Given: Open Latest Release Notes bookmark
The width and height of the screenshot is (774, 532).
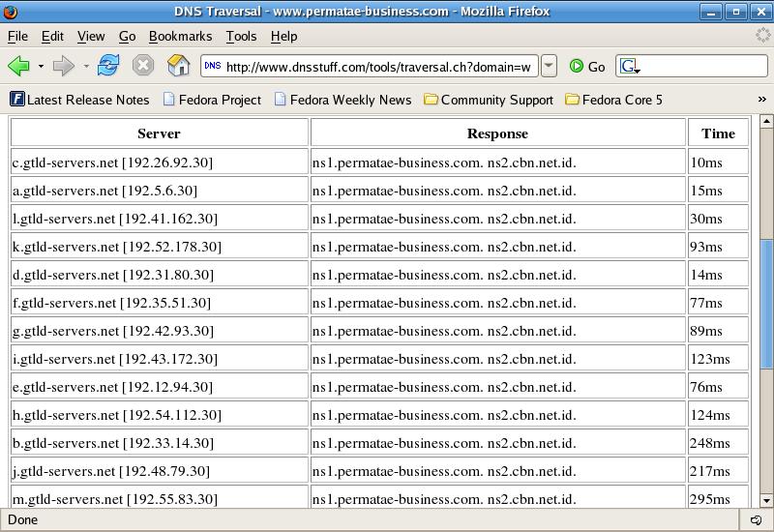Looking at the screenshot, I should [x=79, y=100].
